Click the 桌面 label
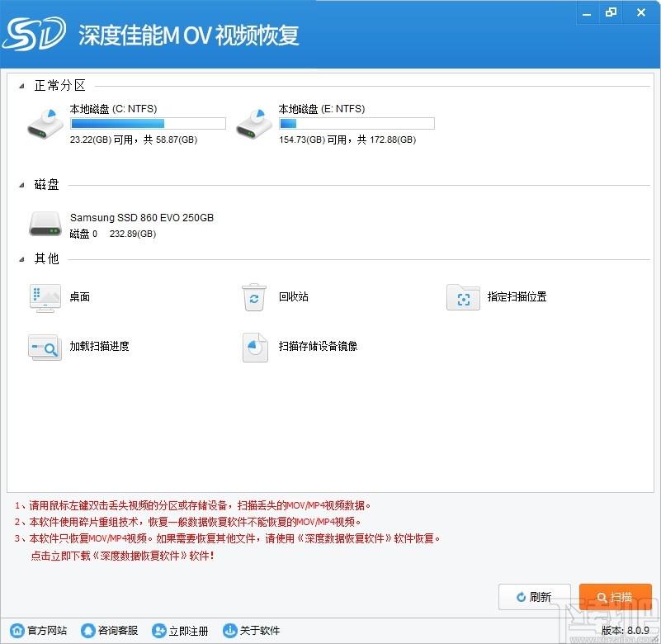This screenshot has width=661, height=644. click(80, 296)
